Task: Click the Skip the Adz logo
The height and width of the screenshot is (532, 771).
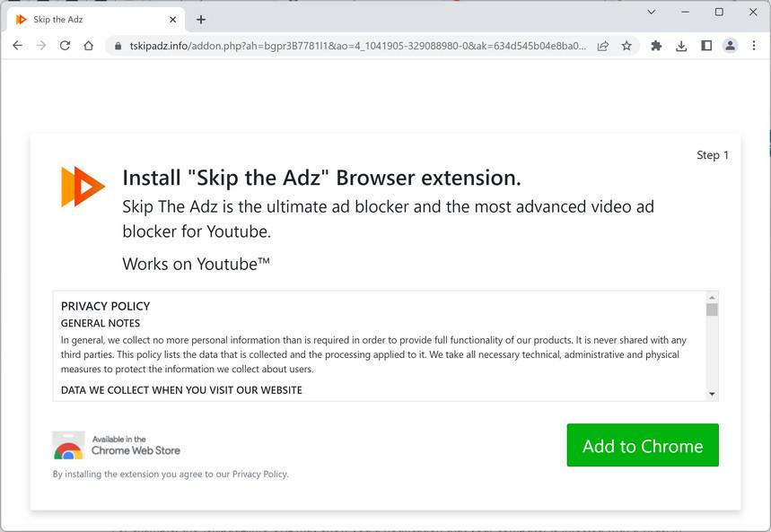Action: [x=83, y=187]
